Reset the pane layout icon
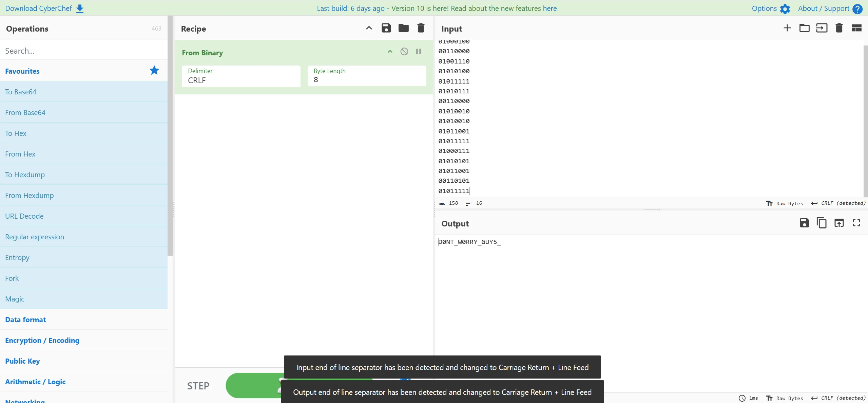Image resolution: width=868 pixels, height=403 pixels. coord(856,28)
